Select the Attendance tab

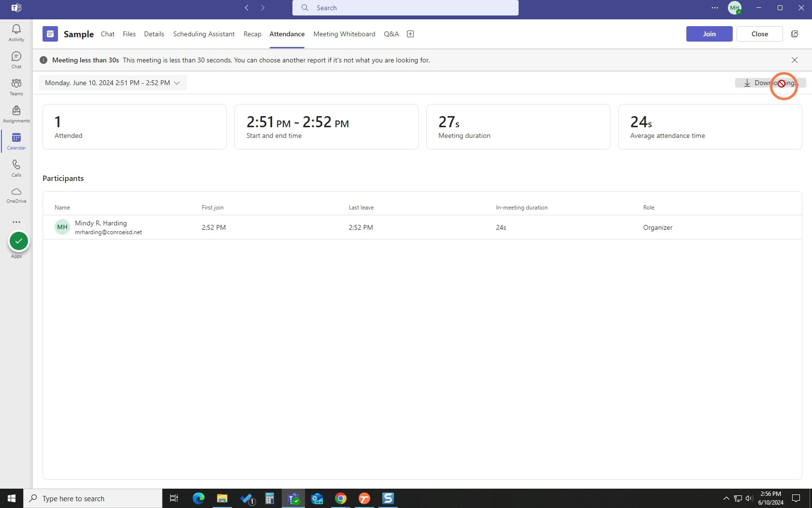pos(287,34)
